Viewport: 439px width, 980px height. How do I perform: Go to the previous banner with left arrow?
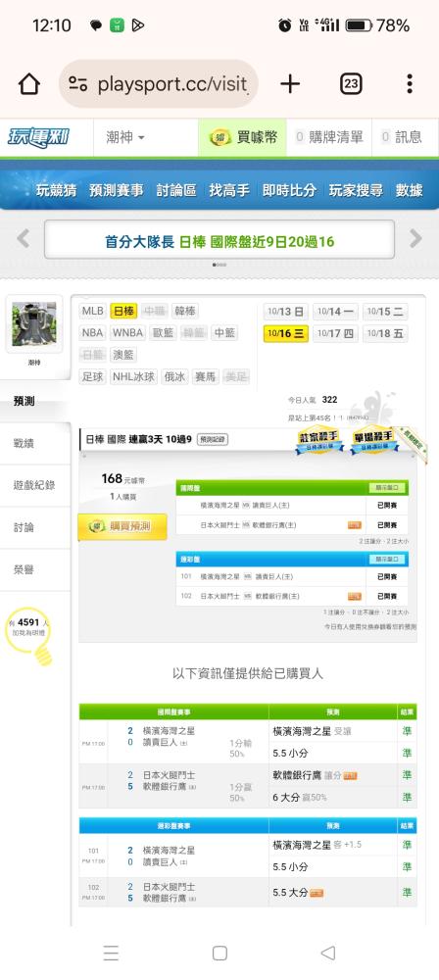point(24,238)
